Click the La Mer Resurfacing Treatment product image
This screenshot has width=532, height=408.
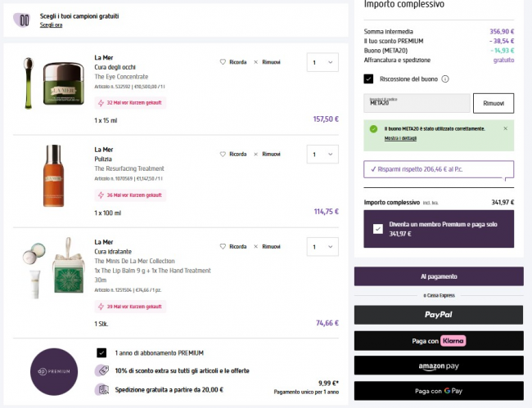pyautogui.click(x=53, y=176)
